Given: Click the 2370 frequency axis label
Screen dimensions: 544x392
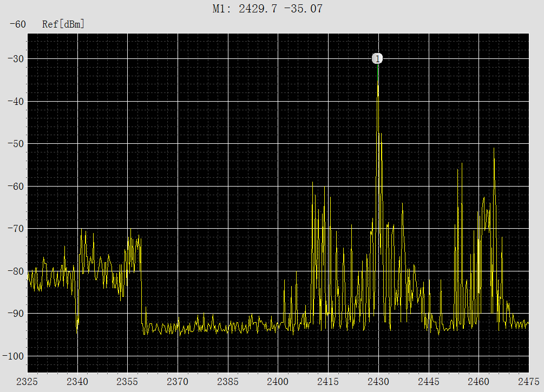Looking at the screenshot, I should [178, 382].
